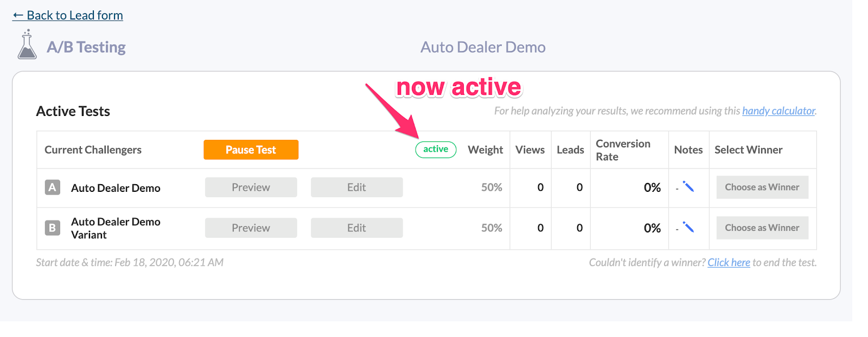Viewport: 868px width, 337px height.
Task: Edit variant B Auto Dealer Demo Variant
Action: [x=356, y=228]
